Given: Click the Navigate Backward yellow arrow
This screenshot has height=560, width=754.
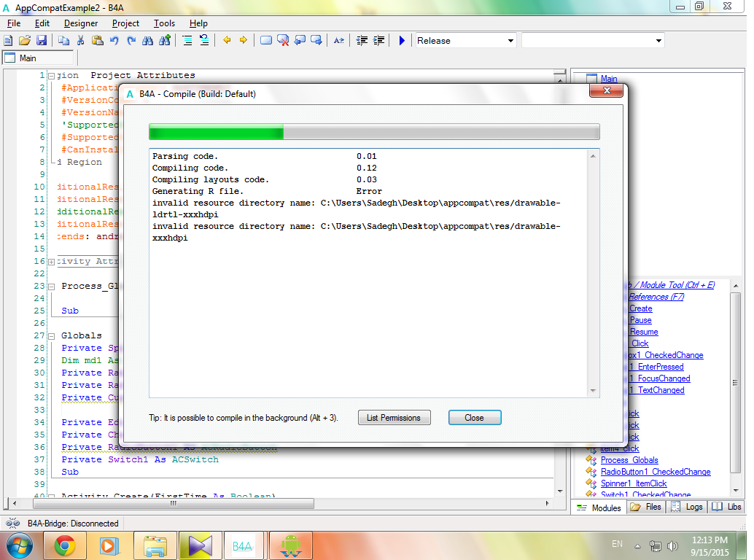Looking at the screenshot, I should click(x=227, y=41).
